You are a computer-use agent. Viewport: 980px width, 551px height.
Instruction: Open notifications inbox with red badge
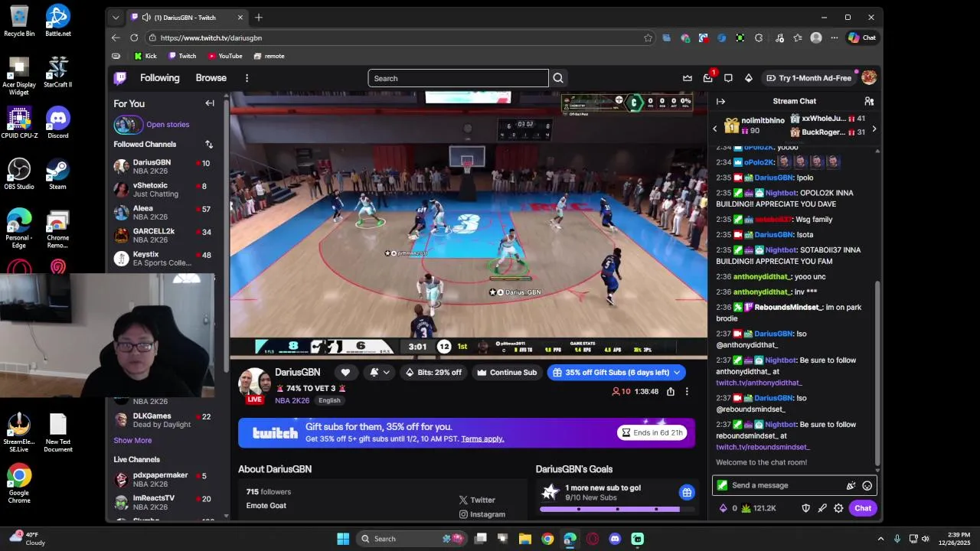(708, 78)
